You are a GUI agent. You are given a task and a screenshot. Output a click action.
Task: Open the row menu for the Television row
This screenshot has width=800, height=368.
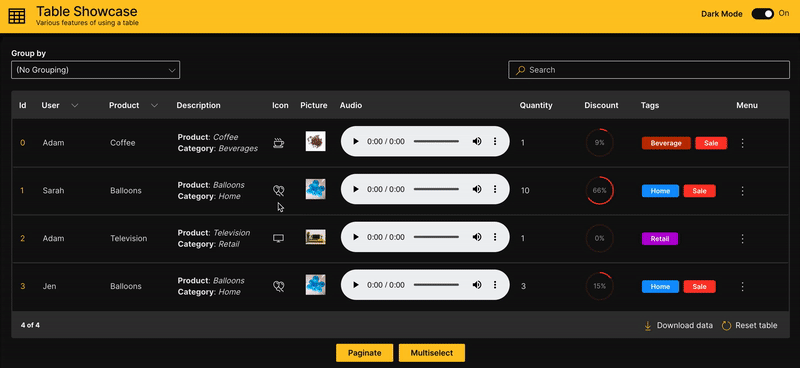coord(742,238)
